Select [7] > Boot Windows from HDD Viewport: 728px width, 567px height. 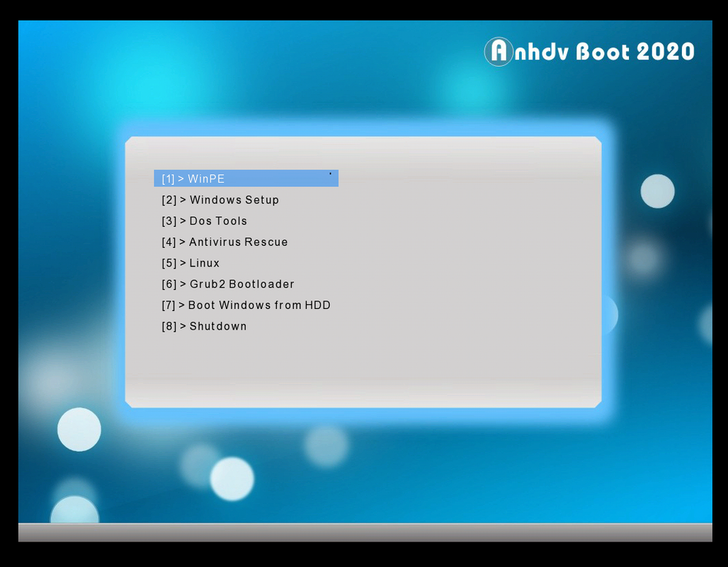click(x=246, y=305)
